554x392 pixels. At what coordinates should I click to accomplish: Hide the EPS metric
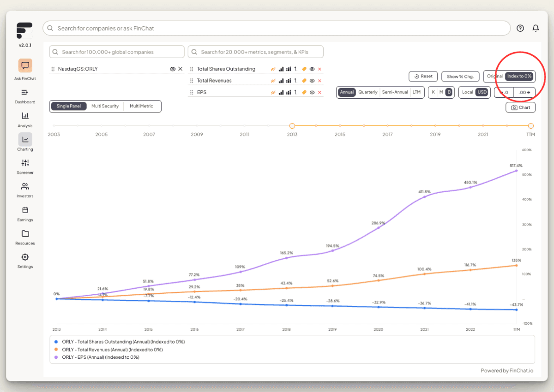(x=312, y=92)
